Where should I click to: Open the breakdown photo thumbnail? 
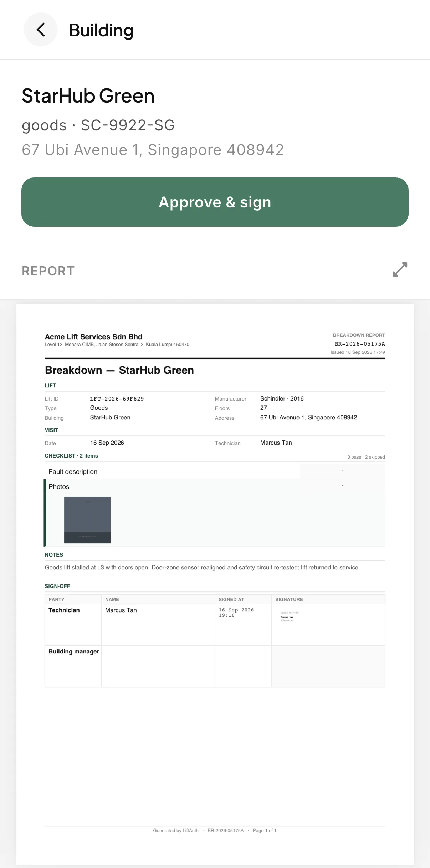point(87,520)
